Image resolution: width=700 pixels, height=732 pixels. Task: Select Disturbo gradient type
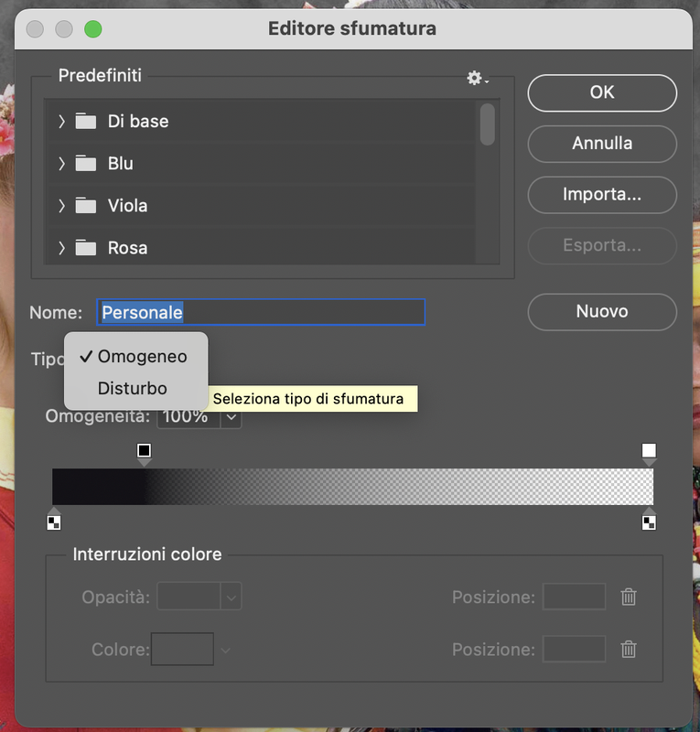(136, 388)
